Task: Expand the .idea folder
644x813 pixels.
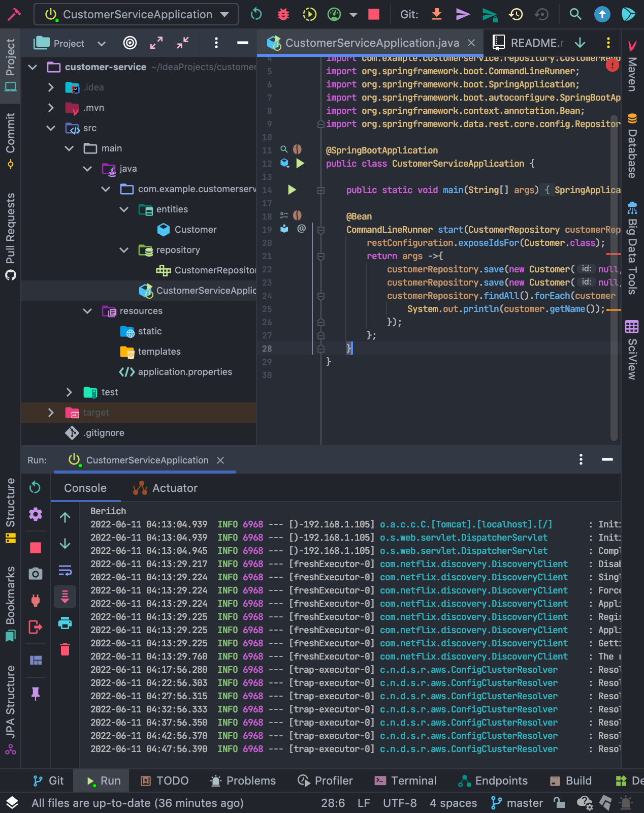Action: point(51,87)
